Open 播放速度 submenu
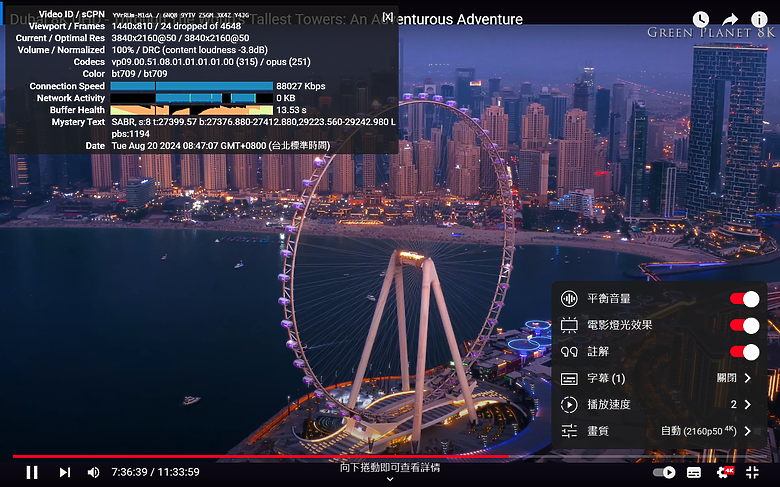This screenshot has height=487, width=780. (x=660, y=404)
